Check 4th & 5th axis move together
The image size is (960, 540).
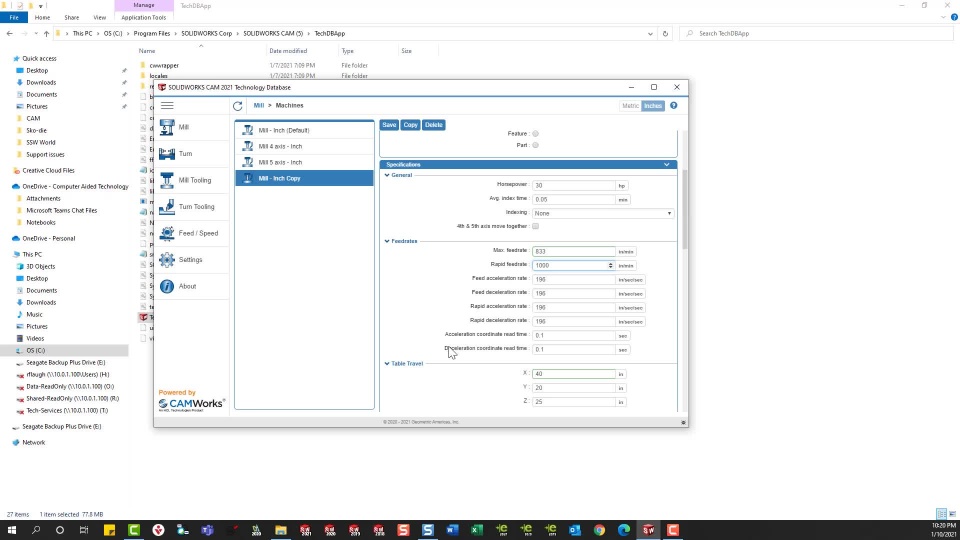[536, 227]
